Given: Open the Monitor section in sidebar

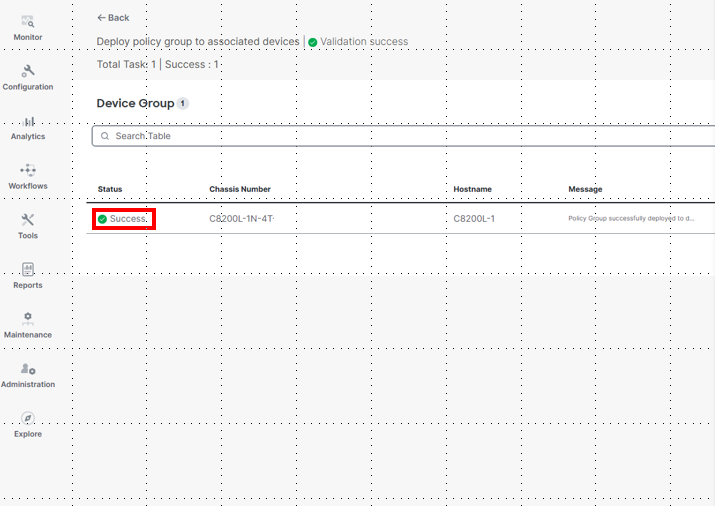Looking at the screenshot, I should [x=28, y=22].
